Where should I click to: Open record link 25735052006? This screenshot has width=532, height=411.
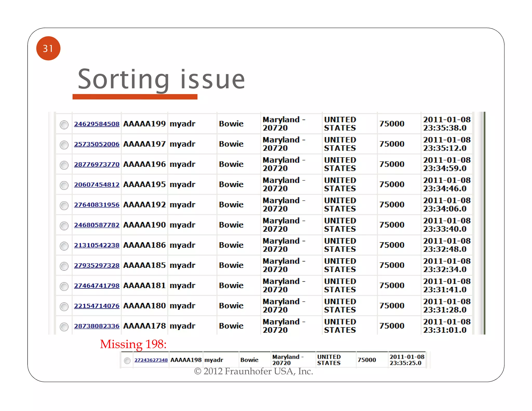[x=97, y=144]
